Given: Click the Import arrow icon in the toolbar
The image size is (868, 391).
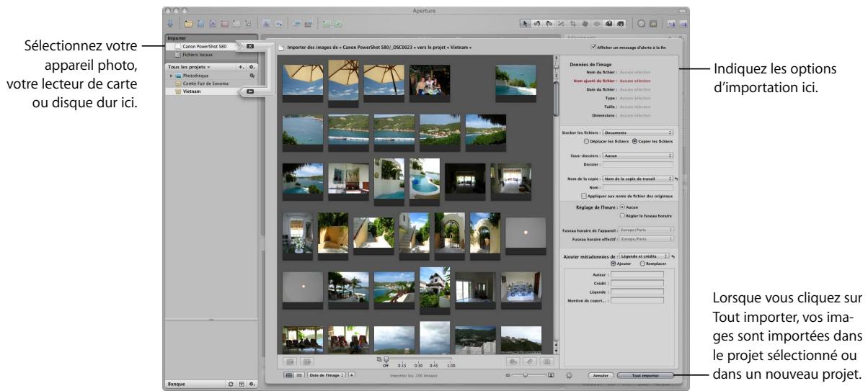Looking at the screenshot, I should [x=170, y=24].
